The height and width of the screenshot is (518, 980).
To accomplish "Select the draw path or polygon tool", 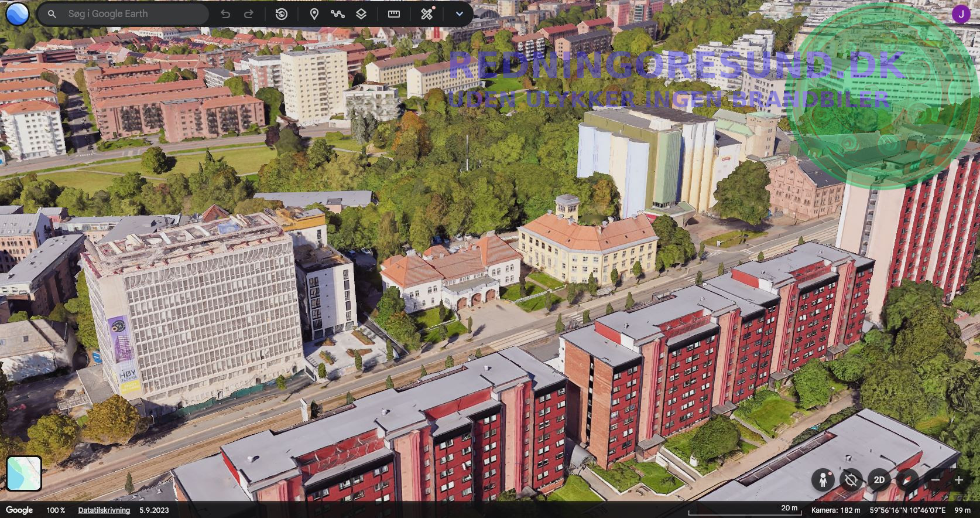I will (x=338, y=14).
